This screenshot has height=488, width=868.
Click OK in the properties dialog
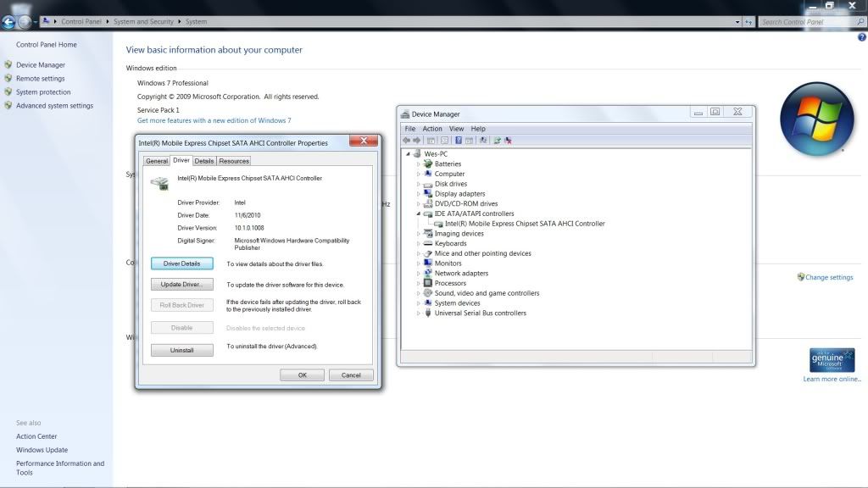(303, 375)
